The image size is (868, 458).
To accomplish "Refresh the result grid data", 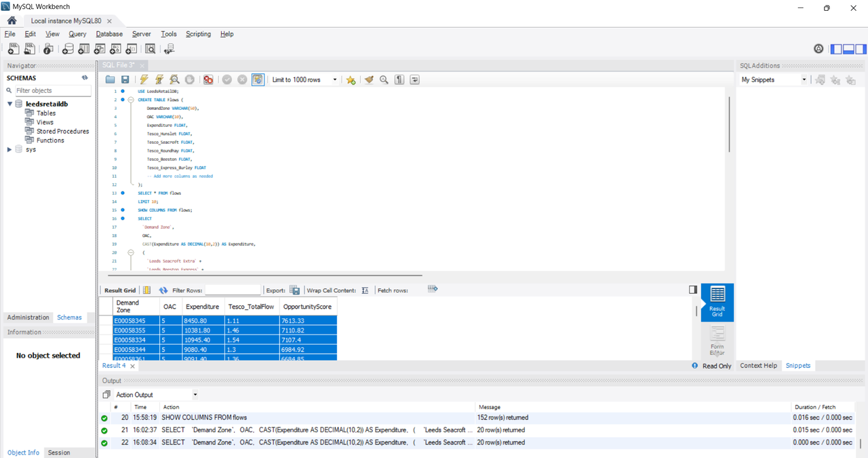I will click(163, 290).
